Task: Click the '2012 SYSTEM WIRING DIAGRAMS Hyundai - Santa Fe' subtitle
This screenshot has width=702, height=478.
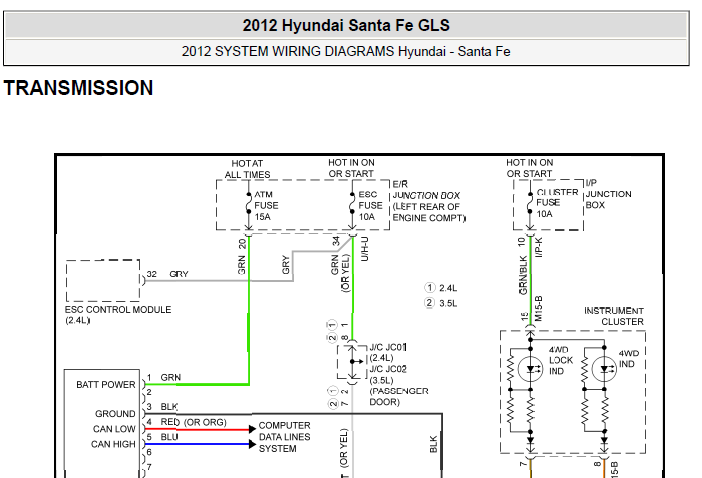Action: click(x=346, y=51)
